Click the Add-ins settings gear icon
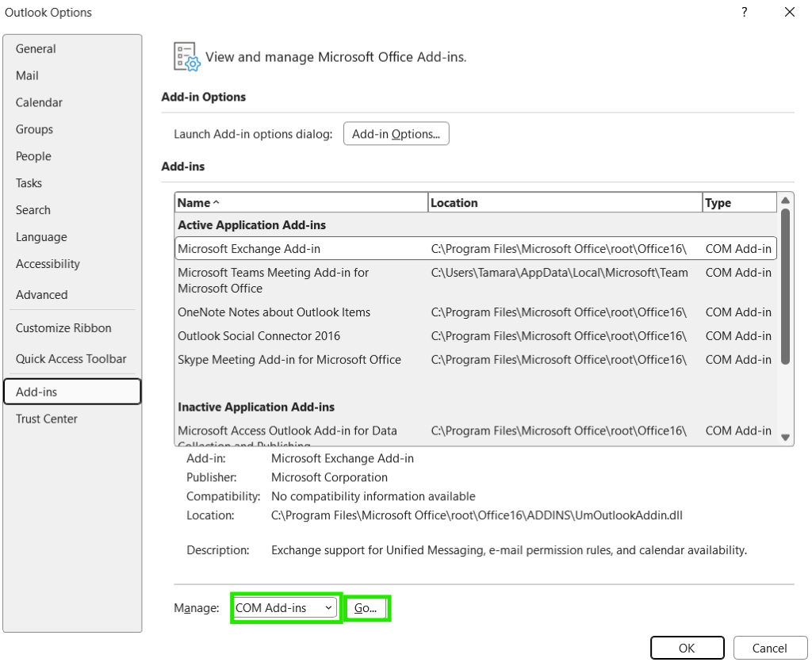Screen dimensions: 812x662 pos(186,56)
